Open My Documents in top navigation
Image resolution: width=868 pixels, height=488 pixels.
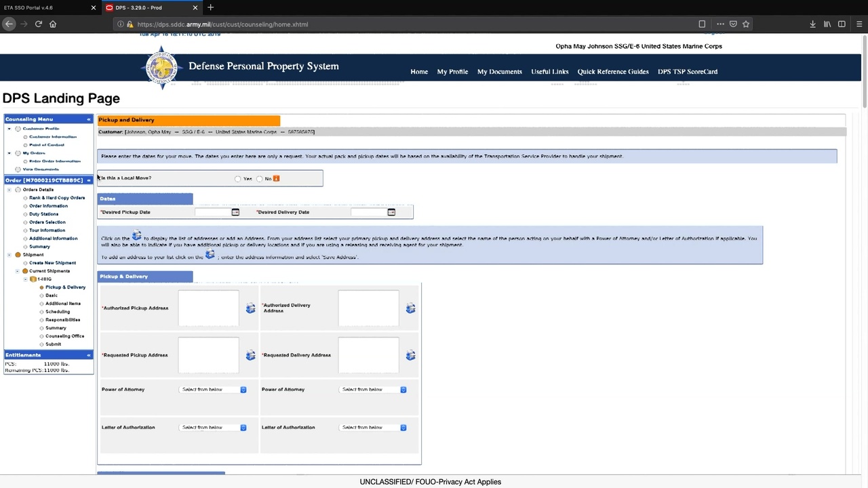tap(499, 72)
